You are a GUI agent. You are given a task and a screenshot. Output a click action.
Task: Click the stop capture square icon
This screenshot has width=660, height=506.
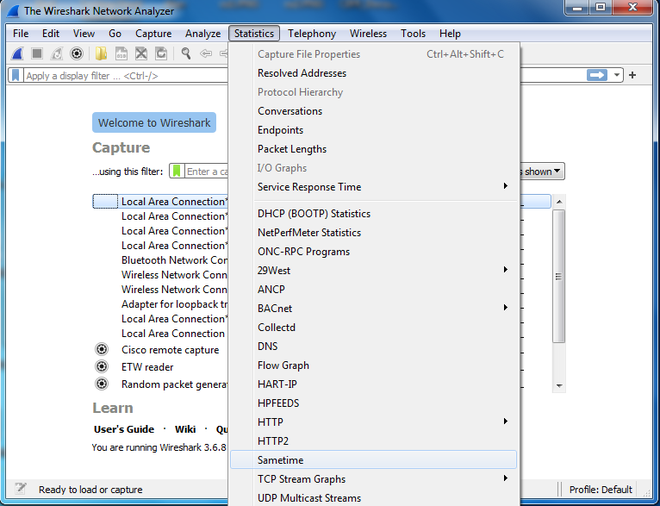37,53
